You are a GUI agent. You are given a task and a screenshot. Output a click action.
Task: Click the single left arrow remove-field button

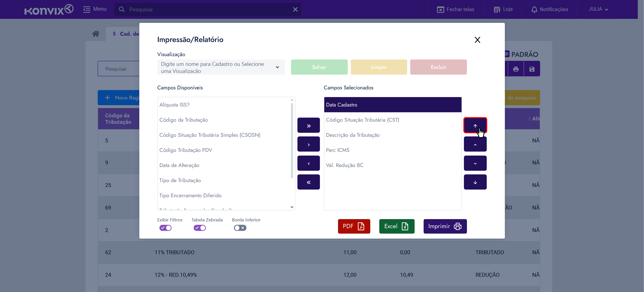click(308, 163)
